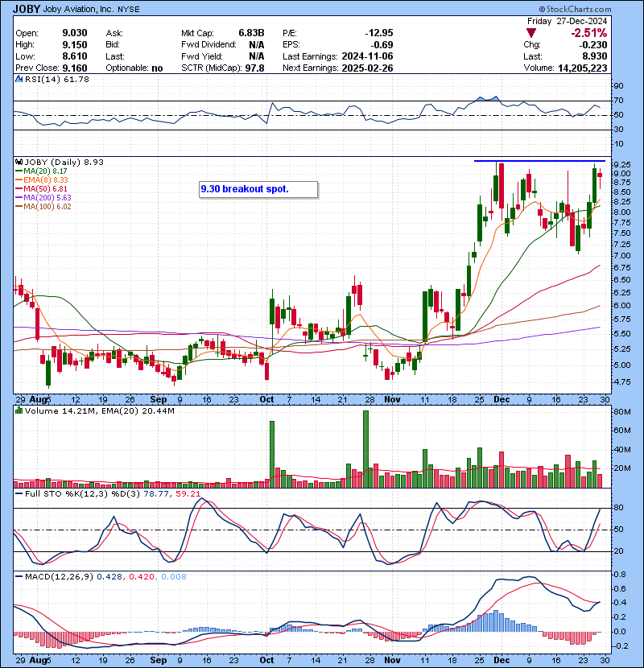Click the Prev Close value 9.160
644x668 pixels.
click(75, 68)
